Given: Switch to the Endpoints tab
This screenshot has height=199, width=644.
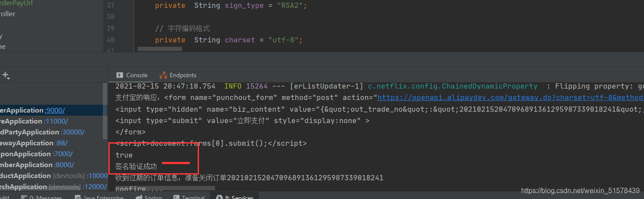Looking at the screenshot, I should coord(178,75).
